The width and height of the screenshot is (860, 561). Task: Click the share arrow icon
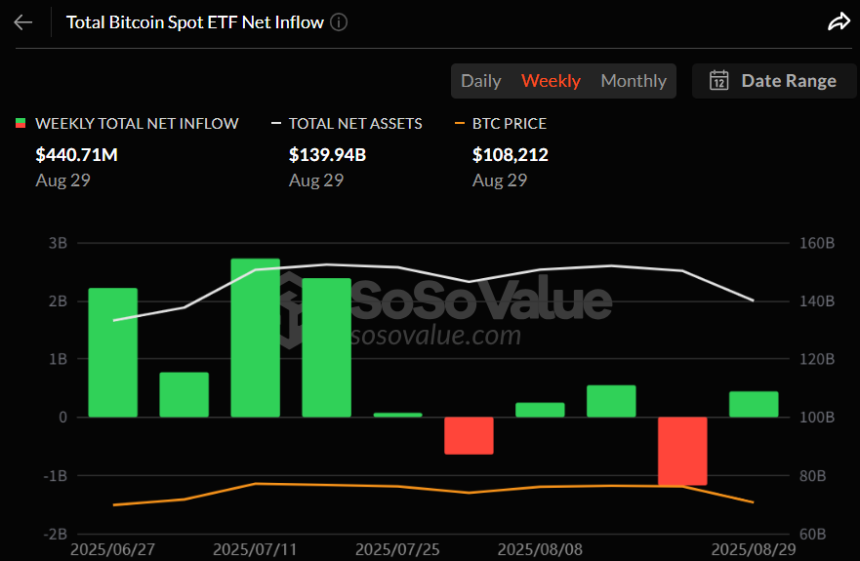tap(838, 22)
